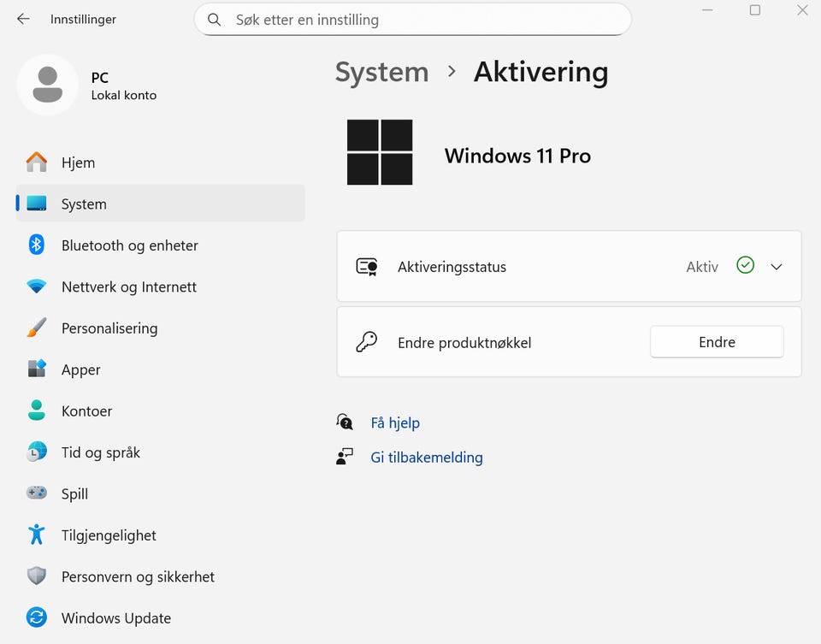Click the back arrow next to Innstillinger
The height and width of the screenshot is (644, 821).
tap(23, 20)
